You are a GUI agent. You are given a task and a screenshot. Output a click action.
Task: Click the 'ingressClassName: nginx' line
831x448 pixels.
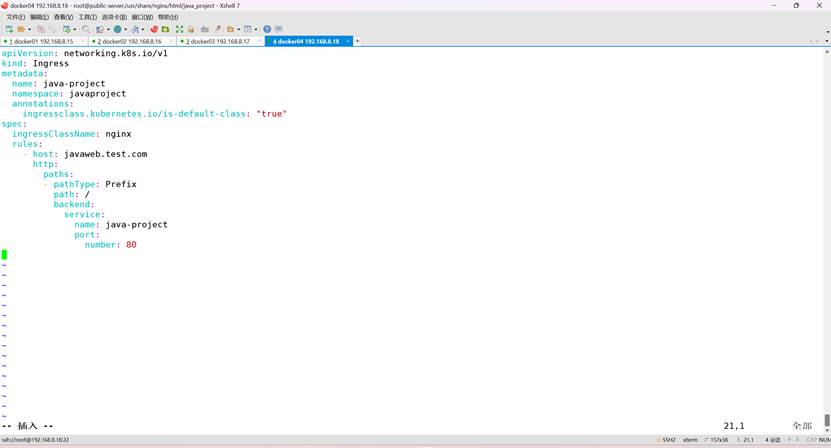(x=72, y=134)
